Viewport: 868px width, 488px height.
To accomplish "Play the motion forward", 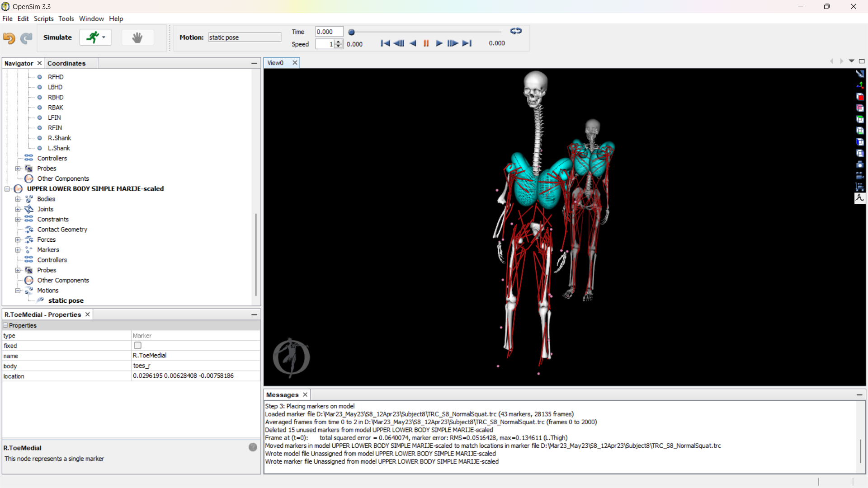I will (x=439, y=43).
